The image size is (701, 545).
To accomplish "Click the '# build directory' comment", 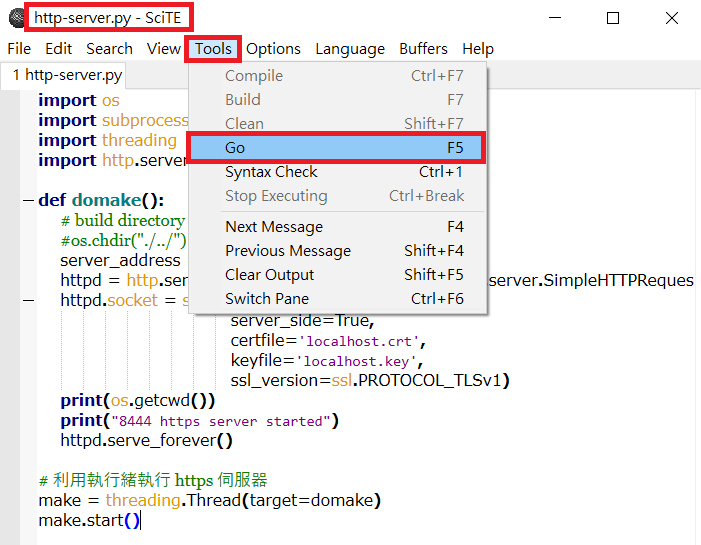I will click(x=123, y=220).
